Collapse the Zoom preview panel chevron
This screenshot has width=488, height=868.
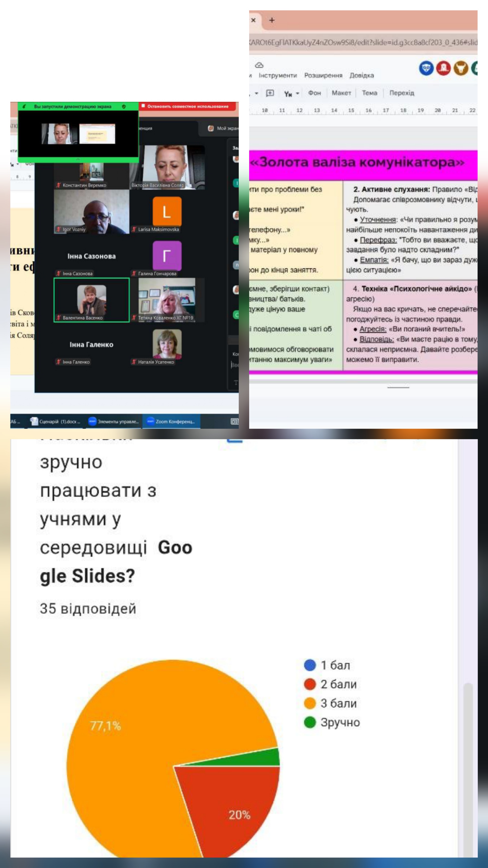[78, 159]
